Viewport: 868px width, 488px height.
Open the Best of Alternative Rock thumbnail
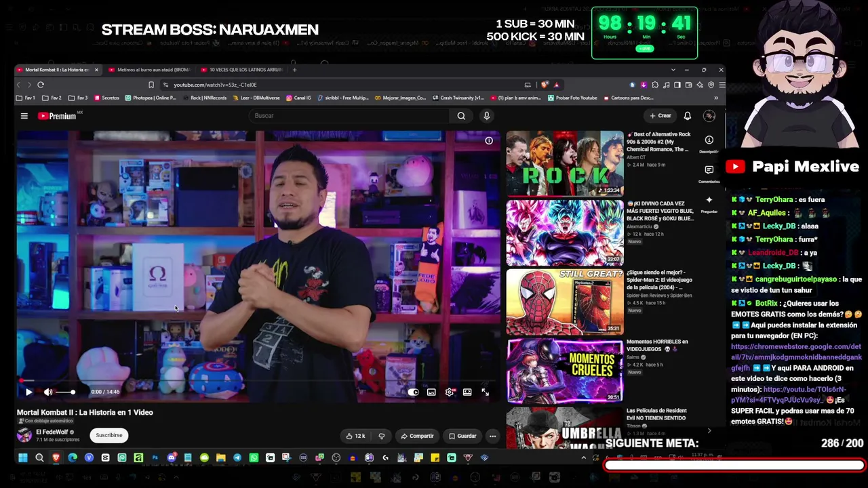tap(565, 163)
